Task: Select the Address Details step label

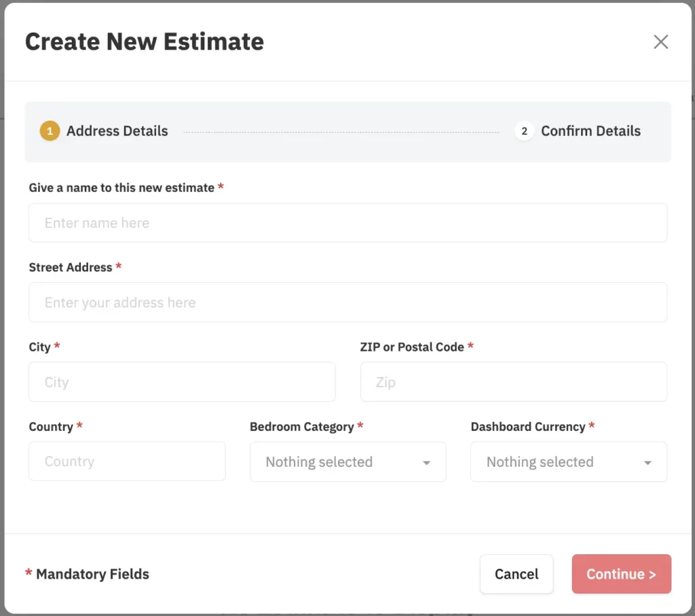Action: point(117,131)
